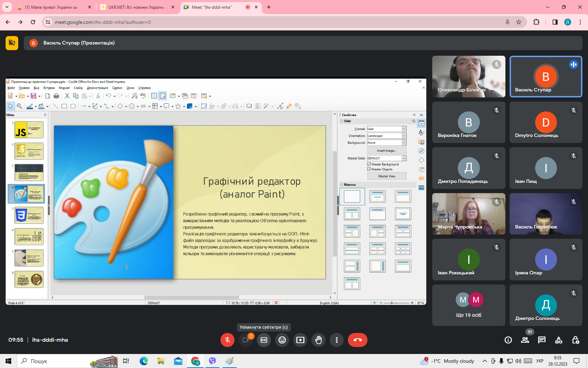Open more options three-dot menu
Image resolution: width=588 pixels, height=368 pixels.
[x=337, y=340]
